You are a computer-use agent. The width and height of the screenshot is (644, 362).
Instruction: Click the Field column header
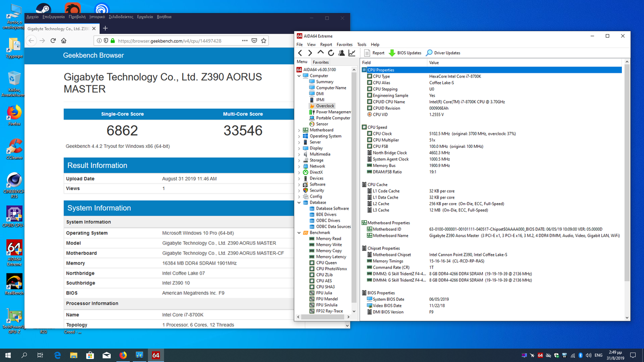[x=394, y=63]
